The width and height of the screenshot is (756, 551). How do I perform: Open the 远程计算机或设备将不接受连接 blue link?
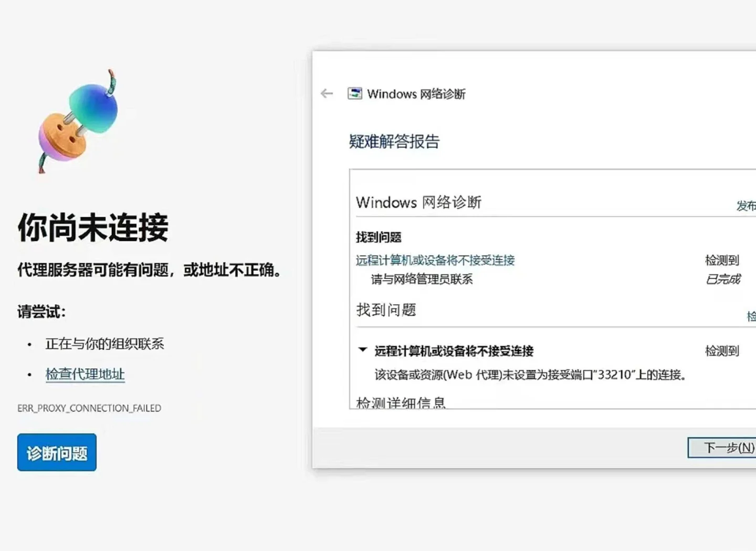[x=435, y=260]
